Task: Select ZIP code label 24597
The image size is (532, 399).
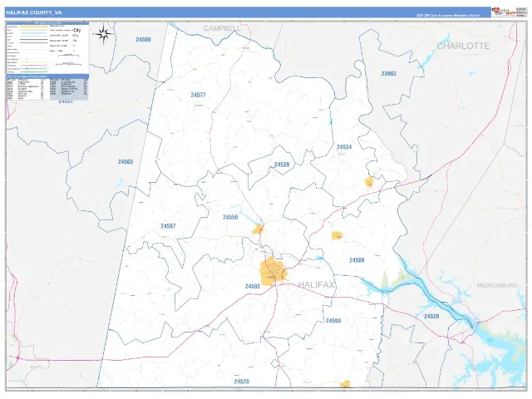Action: point(168,226)
